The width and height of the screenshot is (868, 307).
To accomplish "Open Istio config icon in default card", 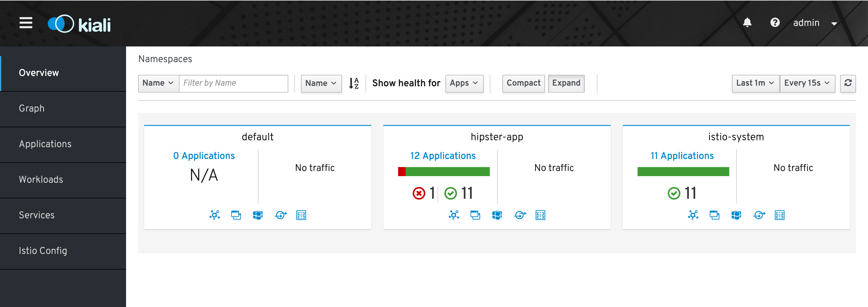I will pyautogui.click(x=301, y=215).
